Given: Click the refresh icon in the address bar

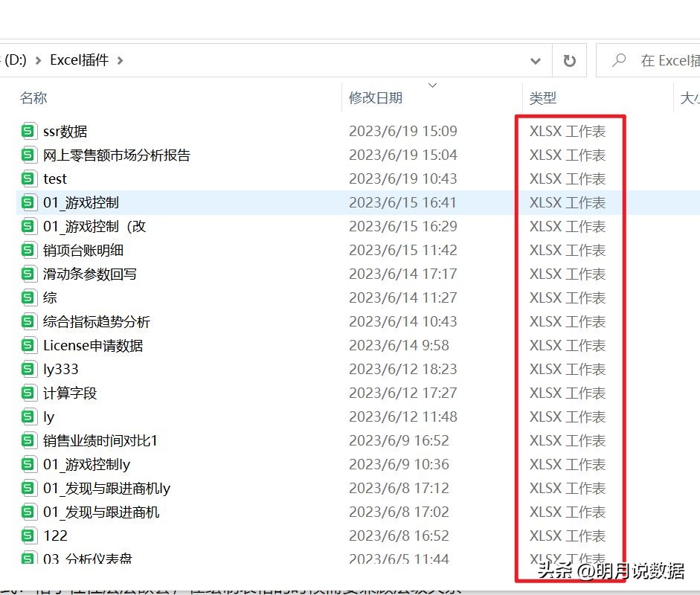Looking at the screenshot, I should 570,60.
